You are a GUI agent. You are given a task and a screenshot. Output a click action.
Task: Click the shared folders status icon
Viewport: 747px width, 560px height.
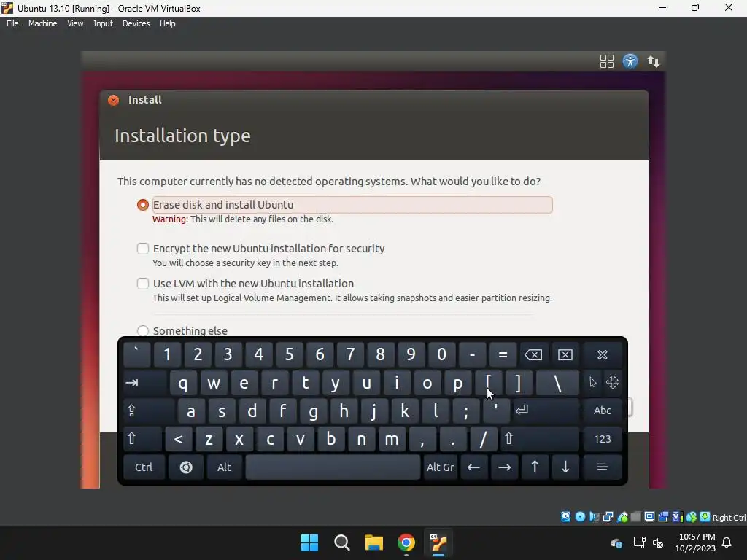pos(635,517)
